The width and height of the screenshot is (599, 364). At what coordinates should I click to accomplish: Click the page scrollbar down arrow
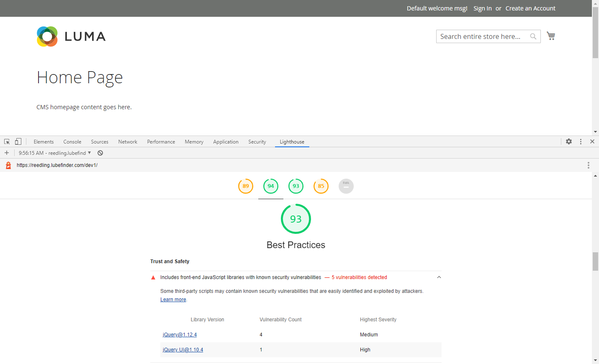pyautogui.click(x=595, y=132)
